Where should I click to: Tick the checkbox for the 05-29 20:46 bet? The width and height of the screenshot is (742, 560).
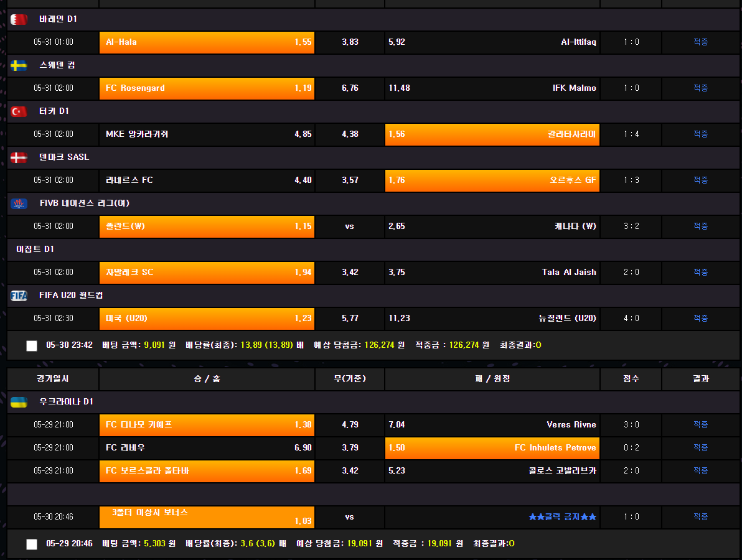[32, 544]
